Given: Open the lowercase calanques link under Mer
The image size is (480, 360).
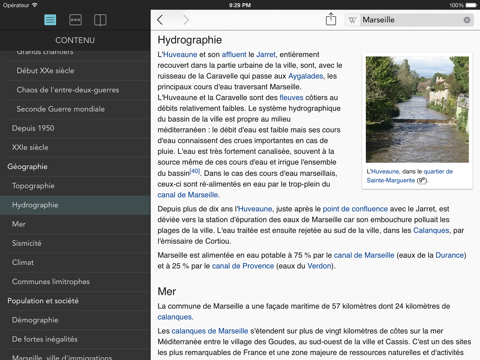Looking at the screenshot, I should tap(175, 317).
